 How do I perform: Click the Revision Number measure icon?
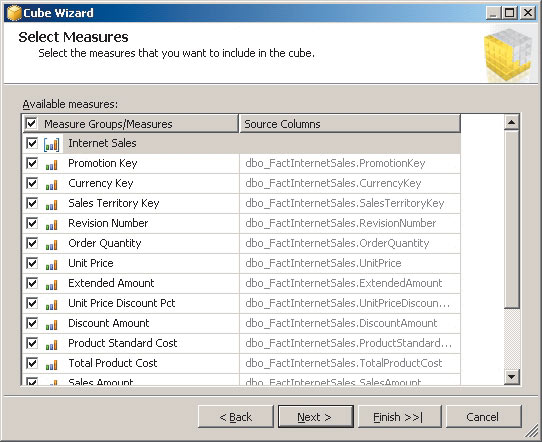[52, 225]
